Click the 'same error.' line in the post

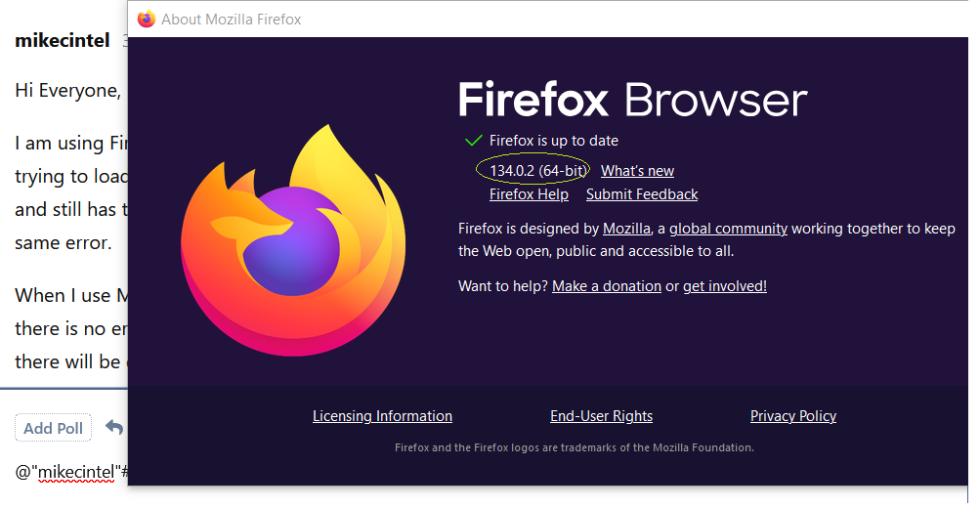pyautogui.click(x=64, y=242)
